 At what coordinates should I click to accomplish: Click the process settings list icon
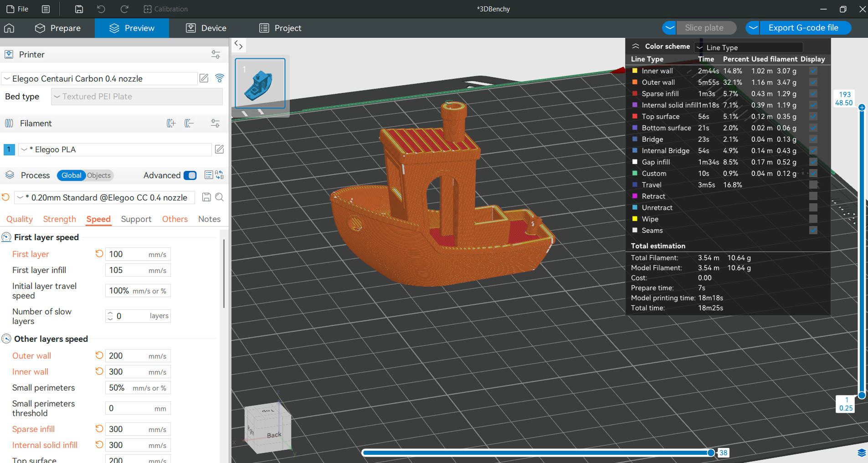click(x=209, y=175)
